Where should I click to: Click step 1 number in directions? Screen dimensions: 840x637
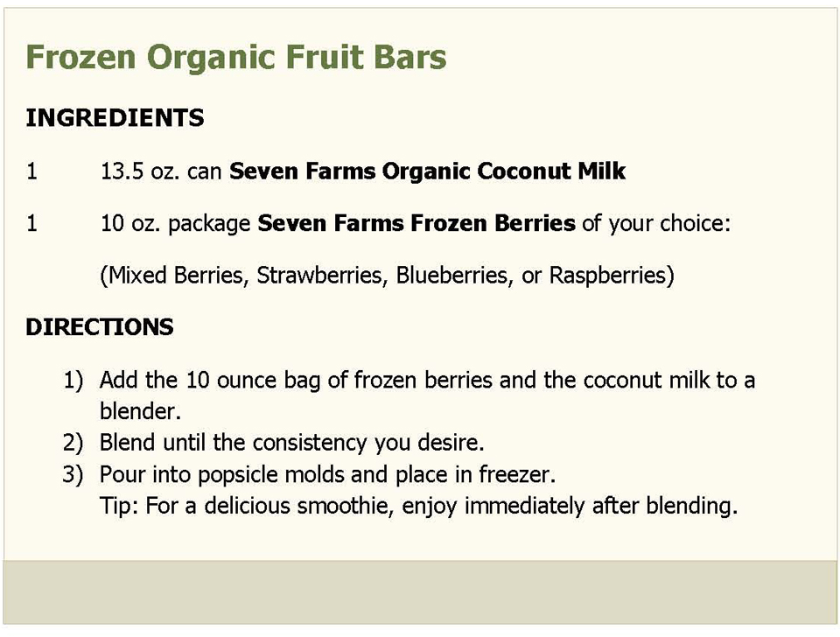(73, 380)
